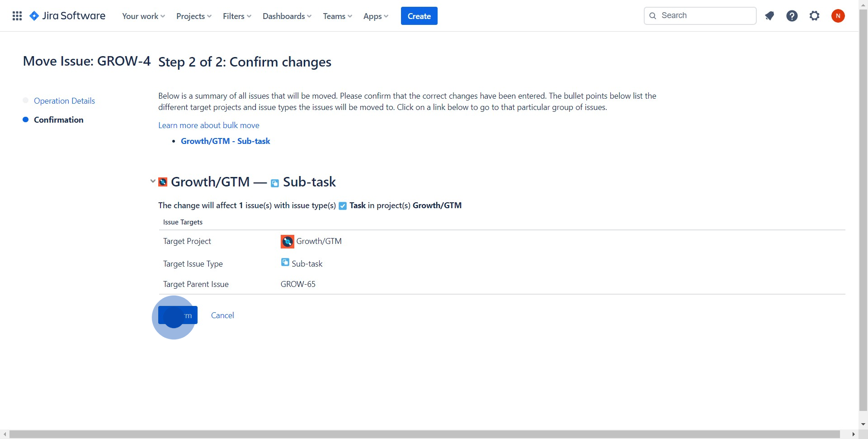Open the app switcher grid icon
Image resolution: width=868 pixels, height=439 pixels.
17,16
